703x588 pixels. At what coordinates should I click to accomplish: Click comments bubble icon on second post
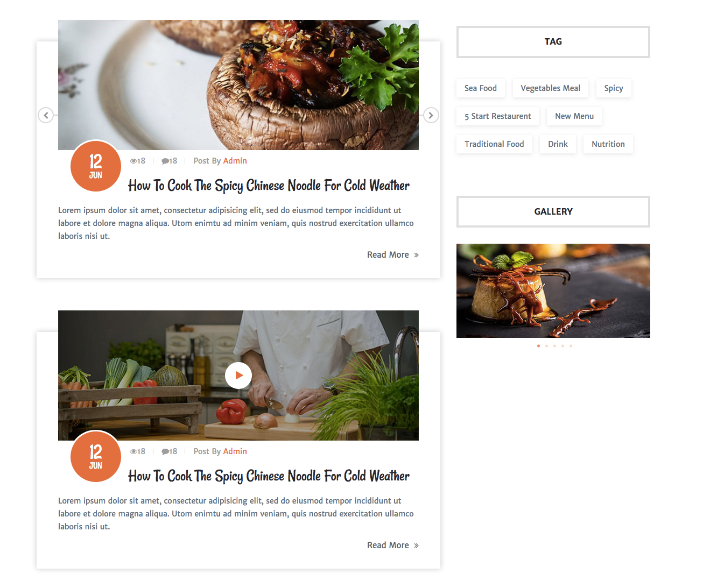click(x=165, y=451)
